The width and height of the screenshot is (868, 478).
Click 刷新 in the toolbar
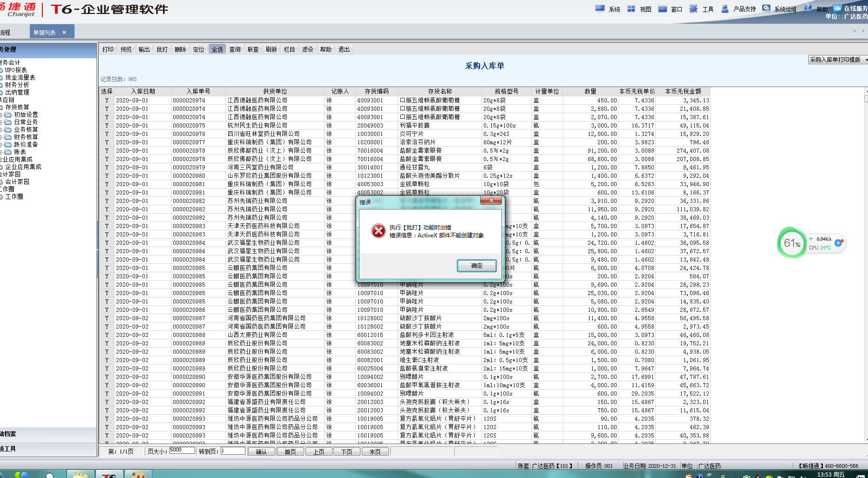click(x=271, y=49)
